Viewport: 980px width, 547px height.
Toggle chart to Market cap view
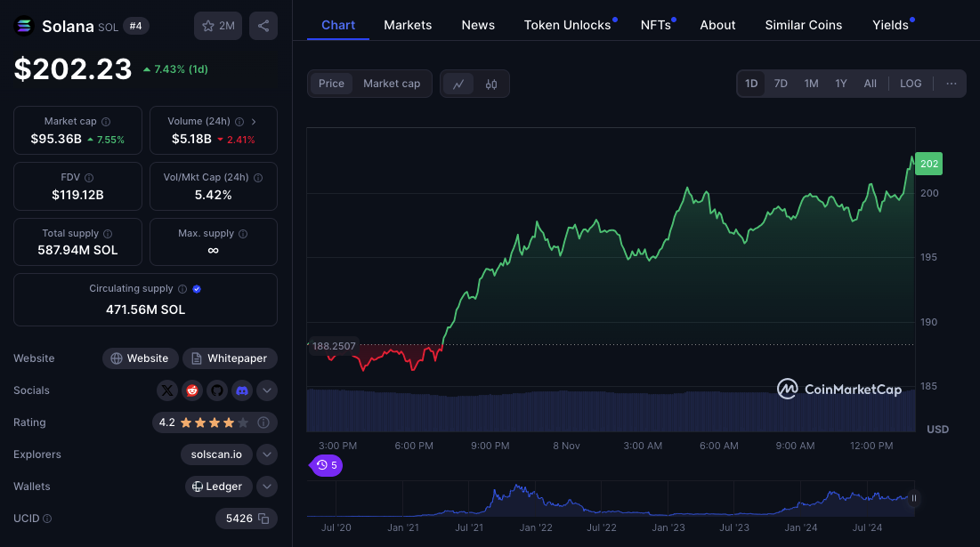pyautogui.click(x=392, y=84)
